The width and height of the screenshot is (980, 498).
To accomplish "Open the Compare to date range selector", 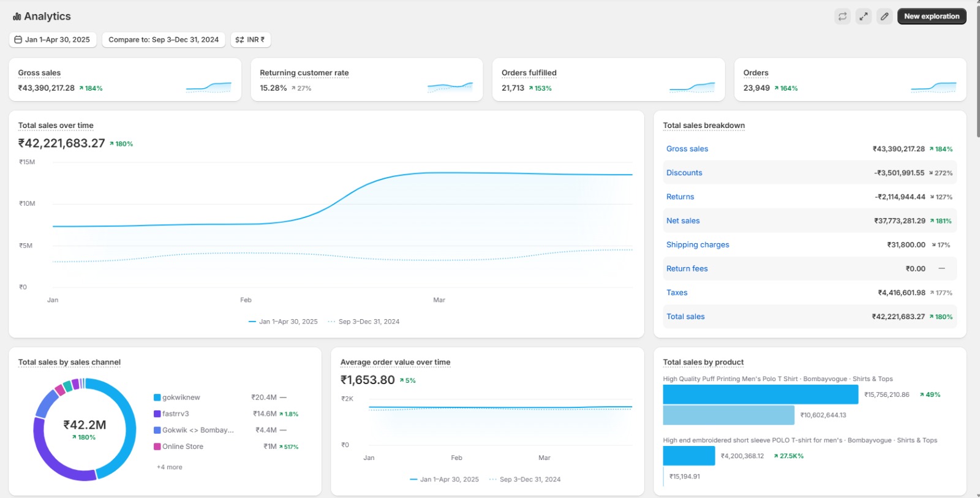I will (164, 40).
